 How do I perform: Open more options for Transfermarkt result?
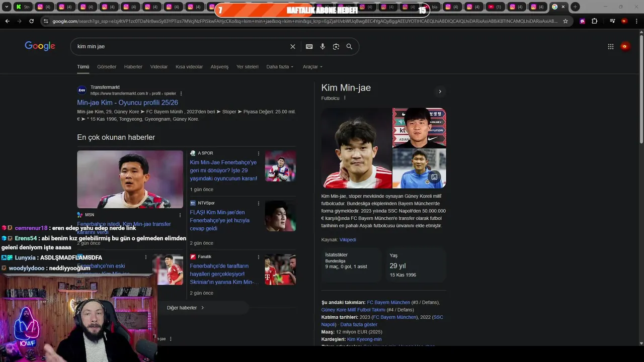coord(181,94)
